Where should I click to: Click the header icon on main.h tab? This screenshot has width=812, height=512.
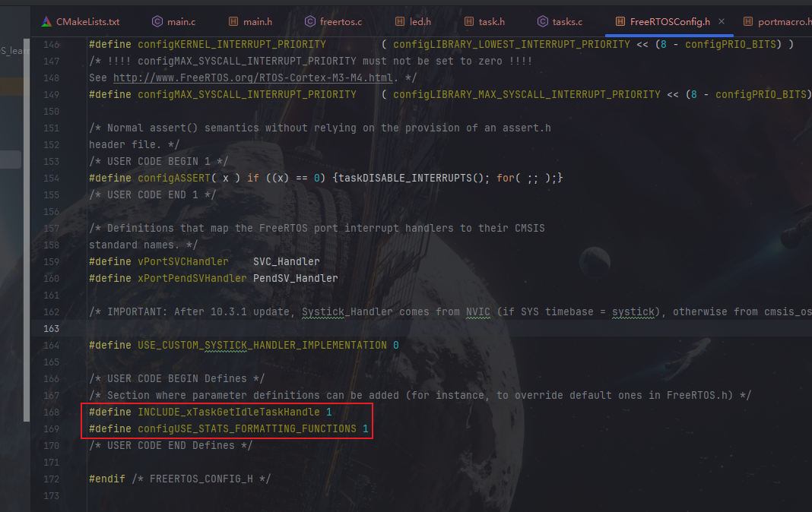pyautogui.click(x=233, y=22)
